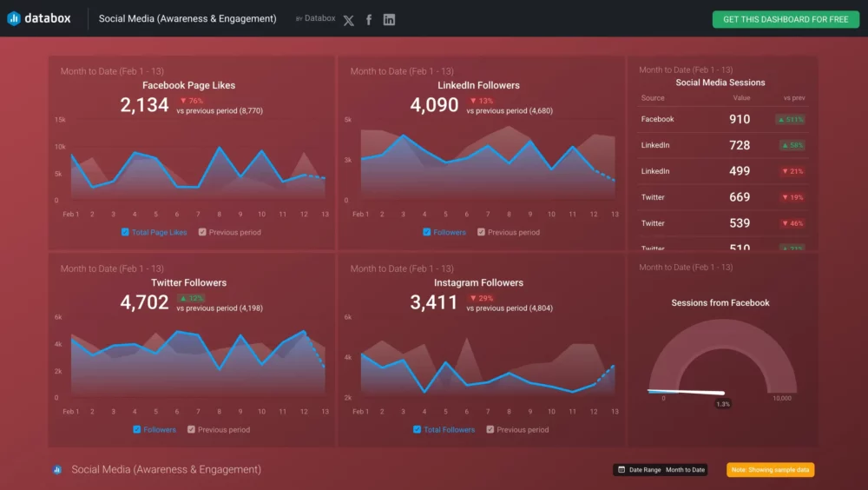The width and height of the screenshot is (868, 490).
Task: Share dashboard via LinkedIn icon
Action: coord(389,20)
